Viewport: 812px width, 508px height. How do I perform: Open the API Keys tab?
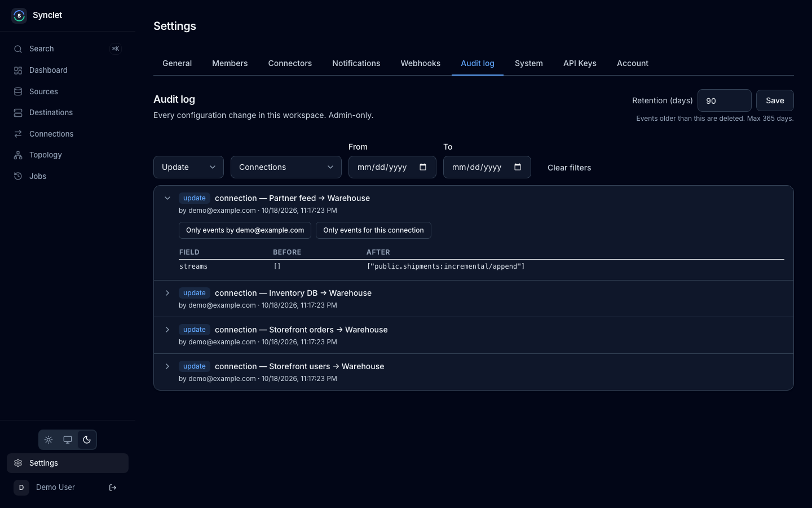pyautogui.click(x=580, y=63)
